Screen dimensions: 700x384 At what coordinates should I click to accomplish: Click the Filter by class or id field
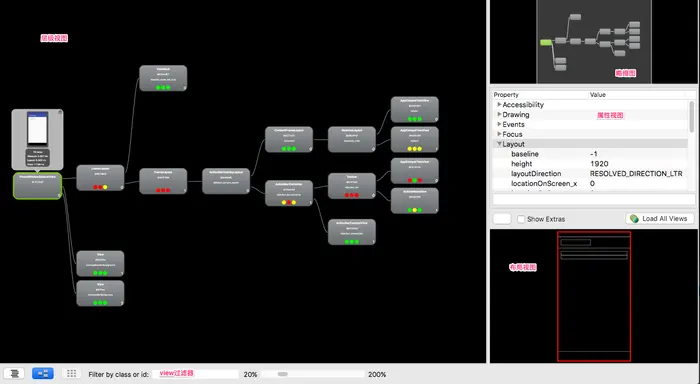point(196,374)
